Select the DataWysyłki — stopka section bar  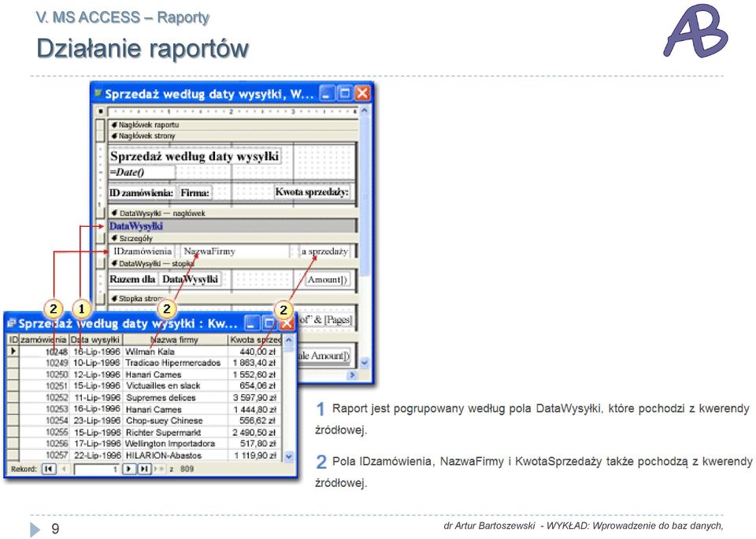(233, 263)
